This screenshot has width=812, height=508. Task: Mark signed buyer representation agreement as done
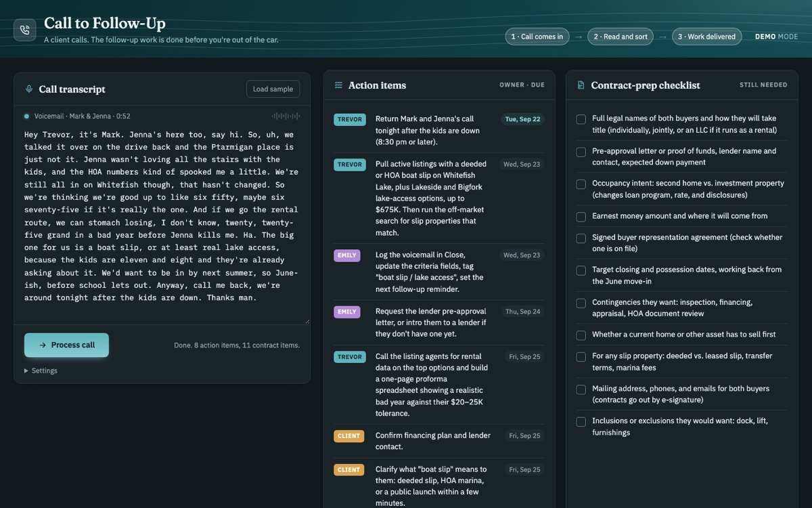pyautogui.click(x=581, y=238)
